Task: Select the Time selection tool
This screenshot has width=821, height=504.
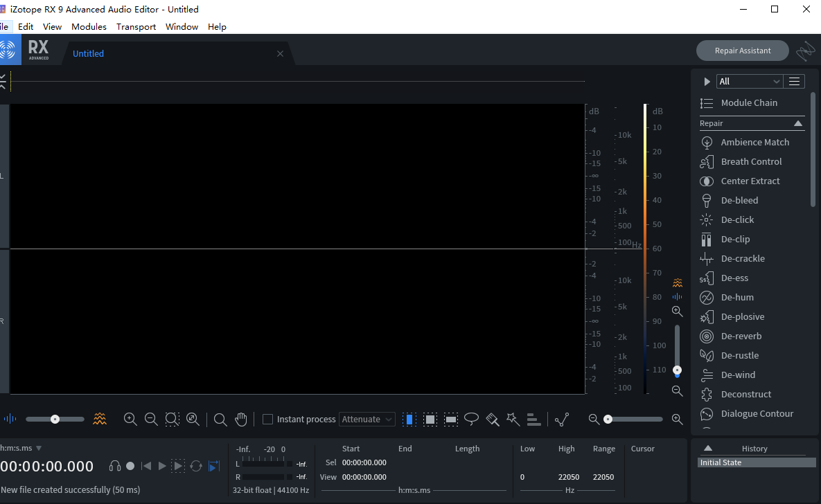Action: pyautogui.click(x=409, y=420)
